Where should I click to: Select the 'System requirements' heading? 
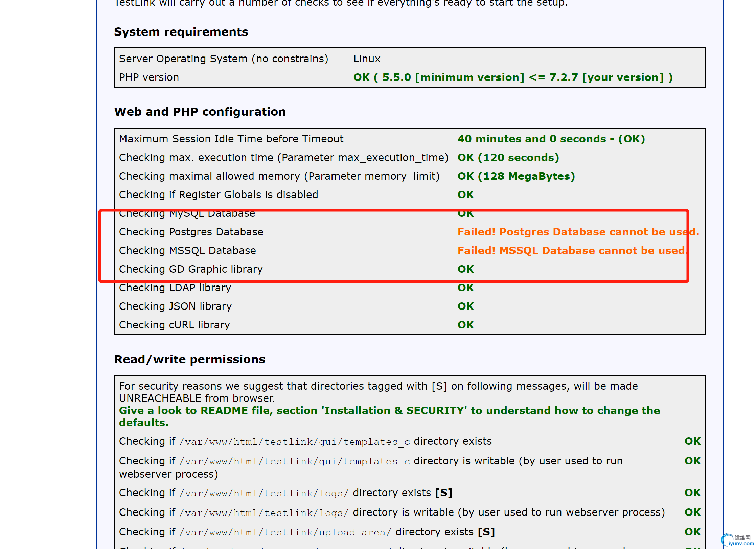181,32
